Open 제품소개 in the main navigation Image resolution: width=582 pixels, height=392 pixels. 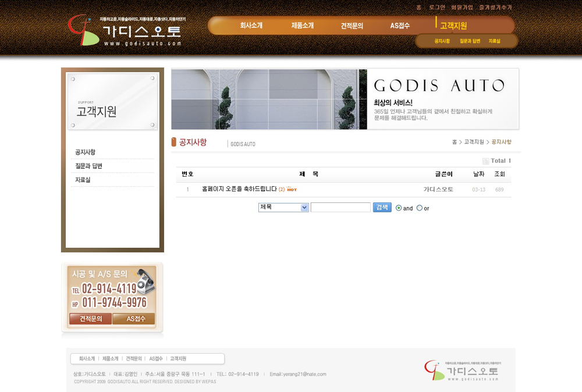coord(302,26)
